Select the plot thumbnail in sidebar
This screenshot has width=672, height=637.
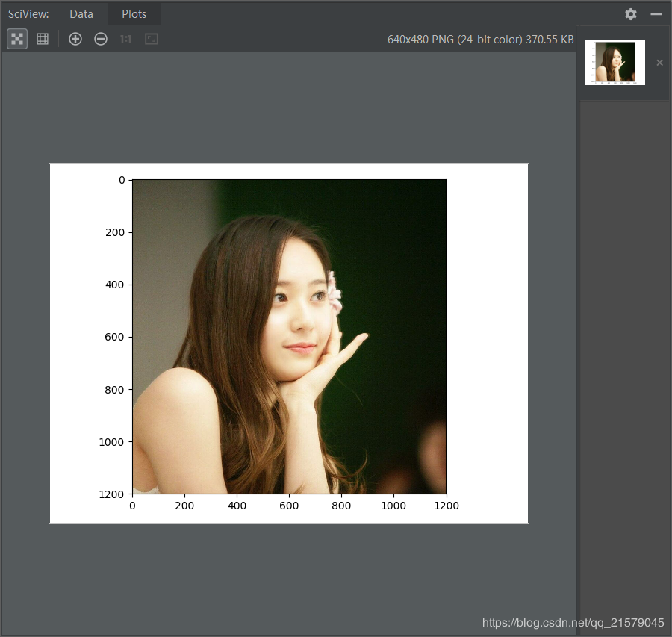615,63
